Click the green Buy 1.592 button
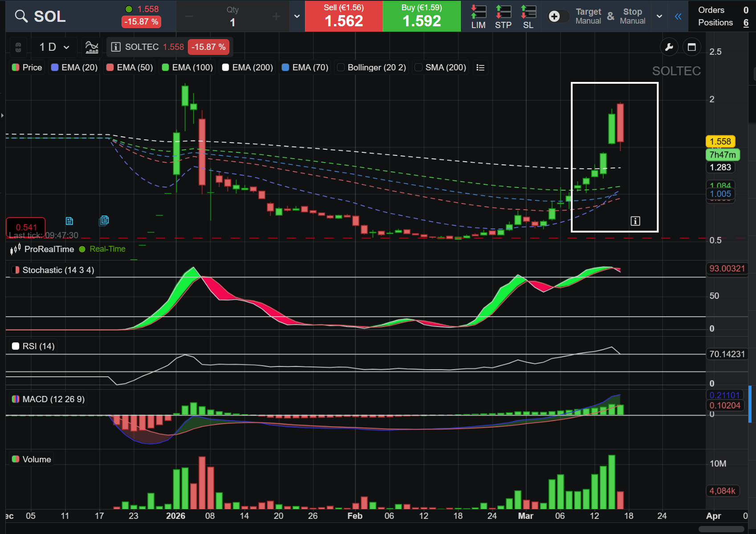The image size is (756, 534). pyautogui.click(x=422, y=16)
